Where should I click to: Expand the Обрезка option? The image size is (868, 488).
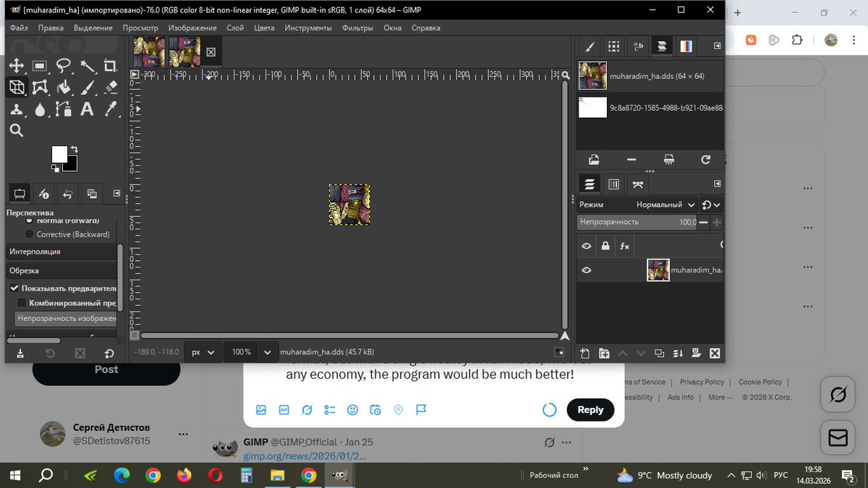(61, 270)
